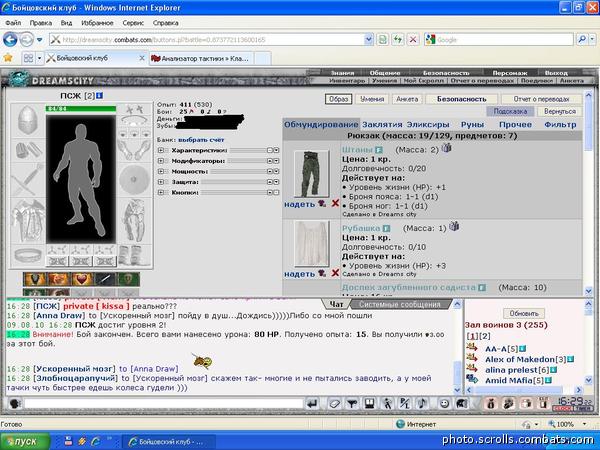This screenshot has width=600, height=450.
Task: Switch to the Руны inventory tab
Action: (473, 125)
